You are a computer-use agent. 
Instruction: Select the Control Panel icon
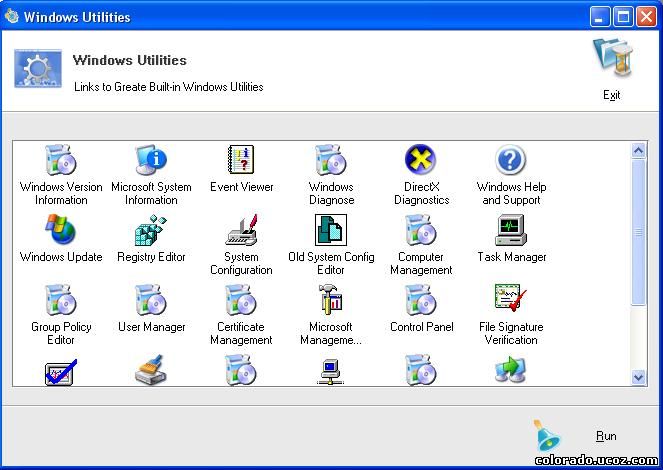420,300
